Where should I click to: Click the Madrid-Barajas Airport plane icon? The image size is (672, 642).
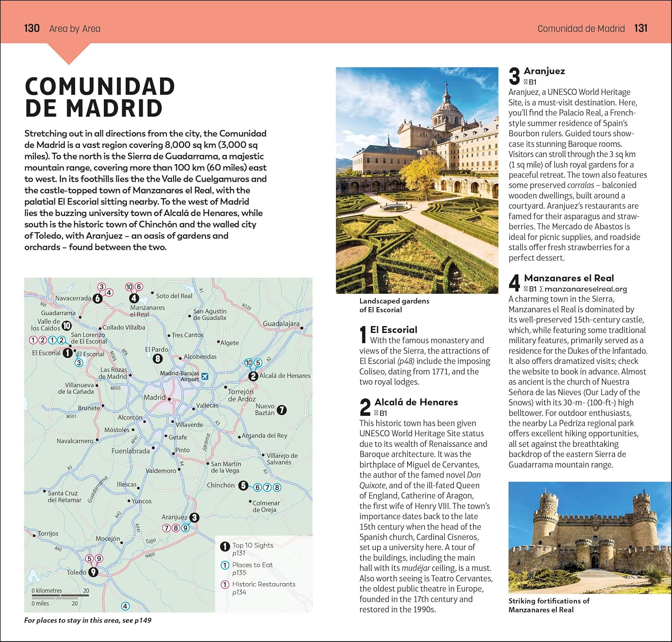[205, 376]
